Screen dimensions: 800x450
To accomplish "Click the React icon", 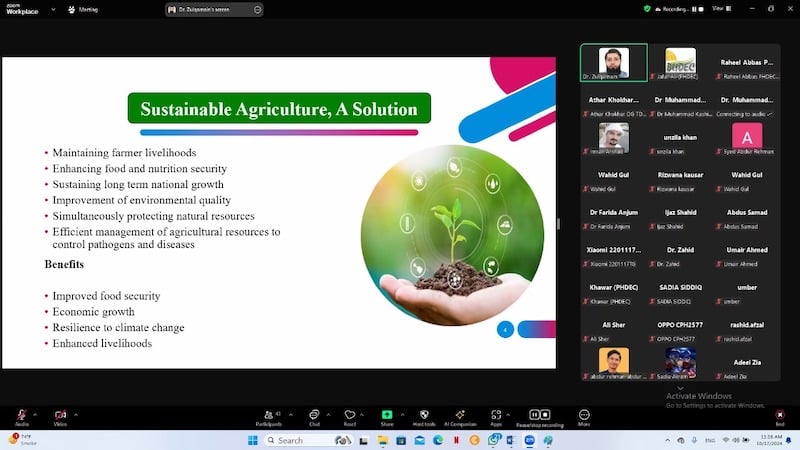I will (x=350, y=414).
